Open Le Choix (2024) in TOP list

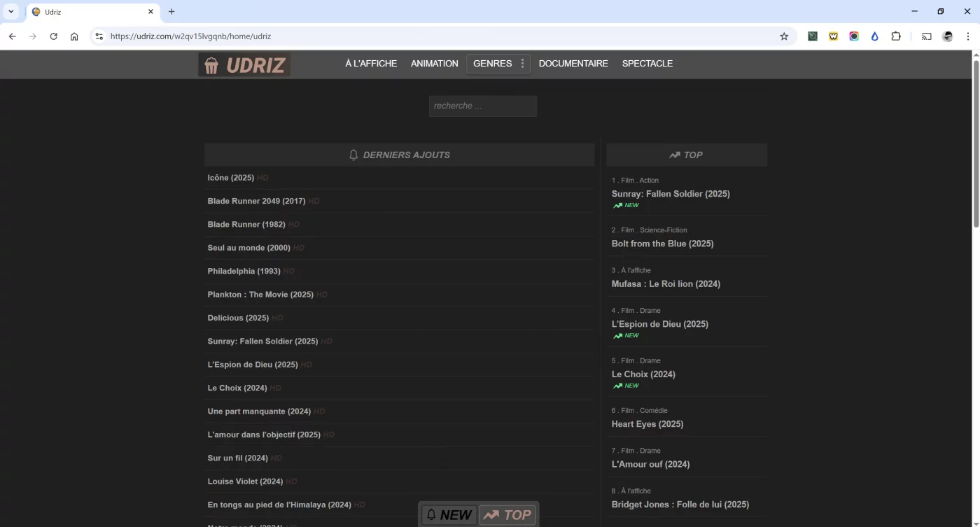point(643,374)
